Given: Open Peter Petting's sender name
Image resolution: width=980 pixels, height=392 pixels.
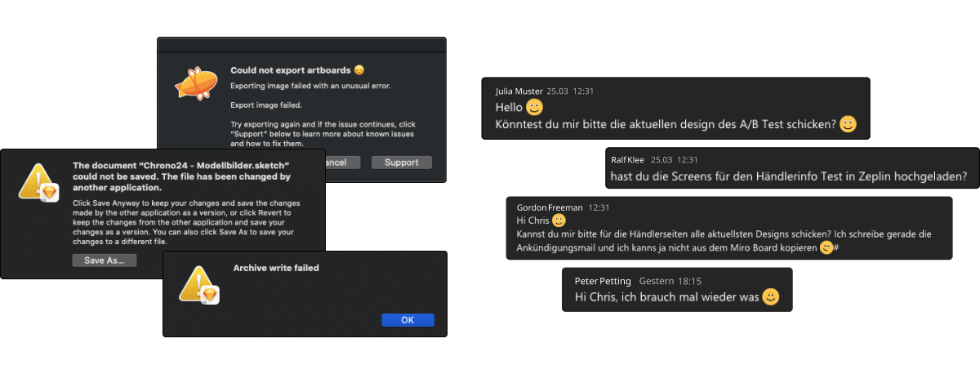Looking at the screenshot, I should (603, 281).
